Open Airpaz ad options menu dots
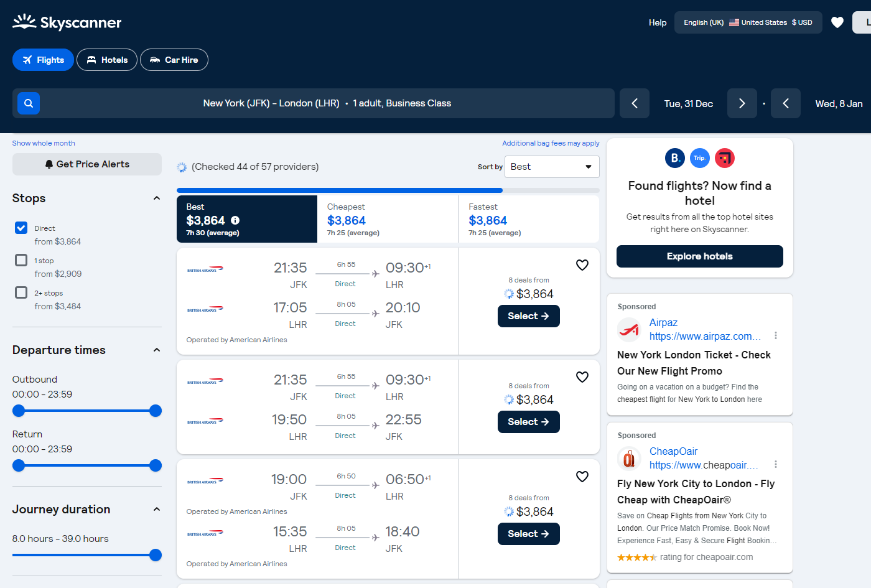 click(x=776, y=335)
